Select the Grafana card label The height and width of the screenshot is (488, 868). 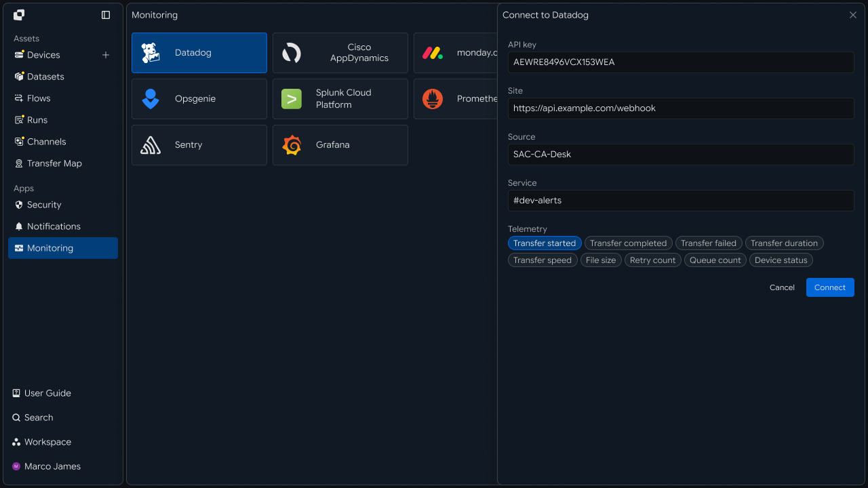(x=333, y=145)
